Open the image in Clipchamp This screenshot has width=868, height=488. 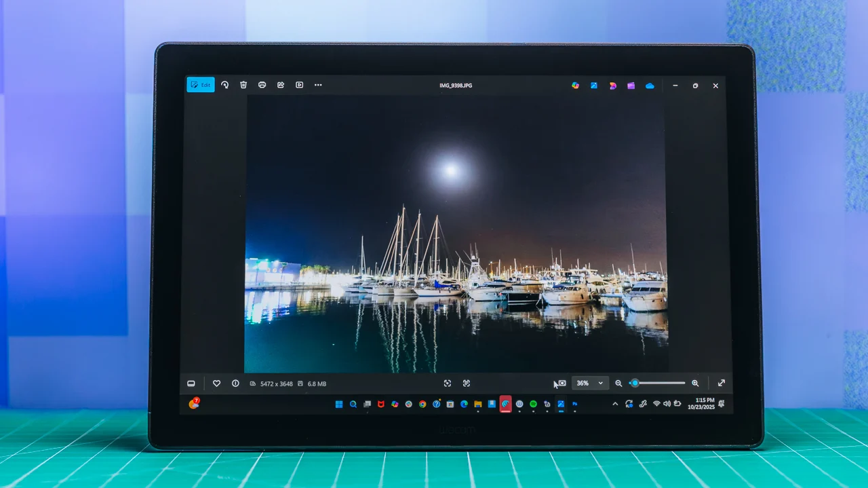click(631, 86)
